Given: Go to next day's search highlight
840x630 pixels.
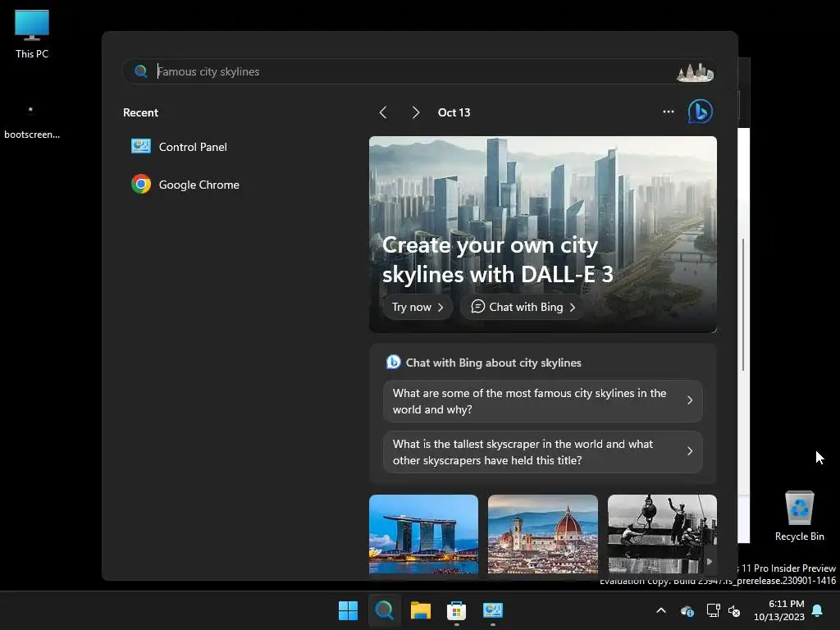Looking at the screenshot, I should (x=415, y=112).
